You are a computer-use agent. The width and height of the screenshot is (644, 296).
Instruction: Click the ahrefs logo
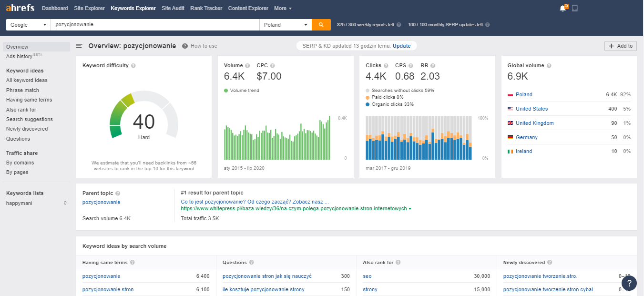click(x=20, y=8)
